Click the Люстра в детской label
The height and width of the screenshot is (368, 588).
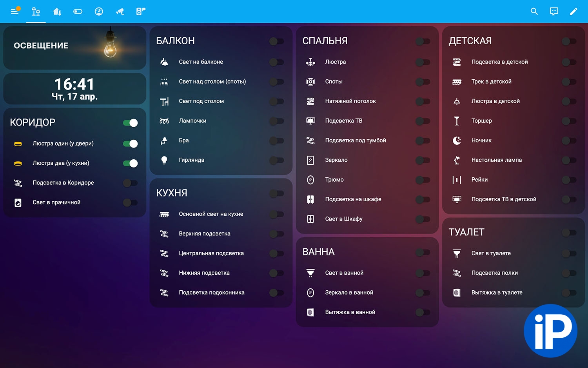click(x=495, y=101)
